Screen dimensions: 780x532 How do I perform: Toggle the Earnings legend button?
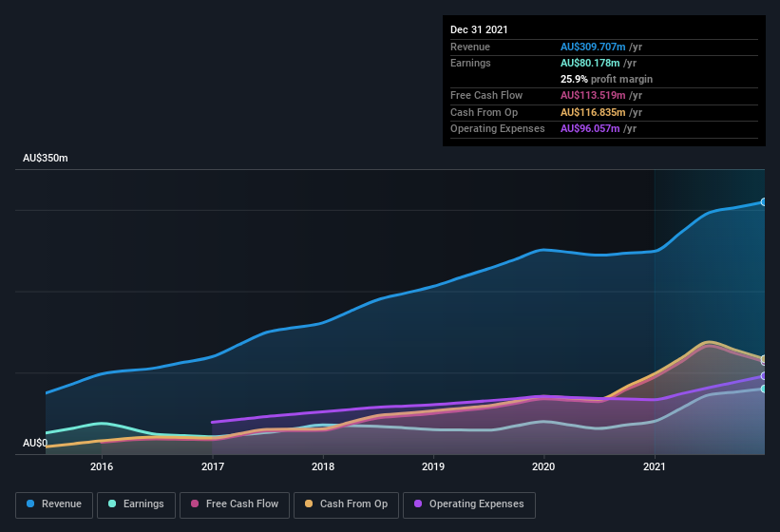pos(136,504)
